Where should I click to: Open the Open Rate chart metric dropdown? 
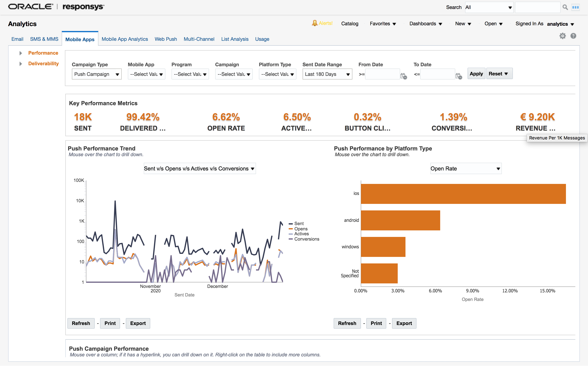click(465, 169)
